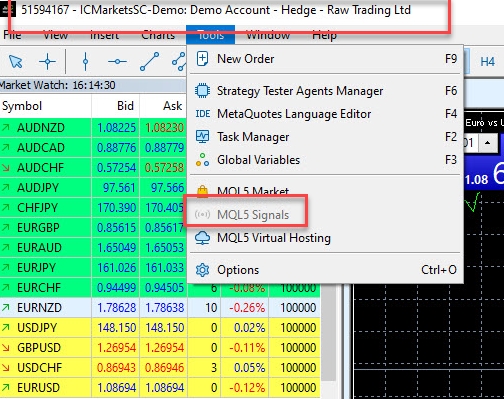Click EURNZD daily change -0.26%
Screen dimensions: 504x399
pyautogui.click(x=247, y=308)
